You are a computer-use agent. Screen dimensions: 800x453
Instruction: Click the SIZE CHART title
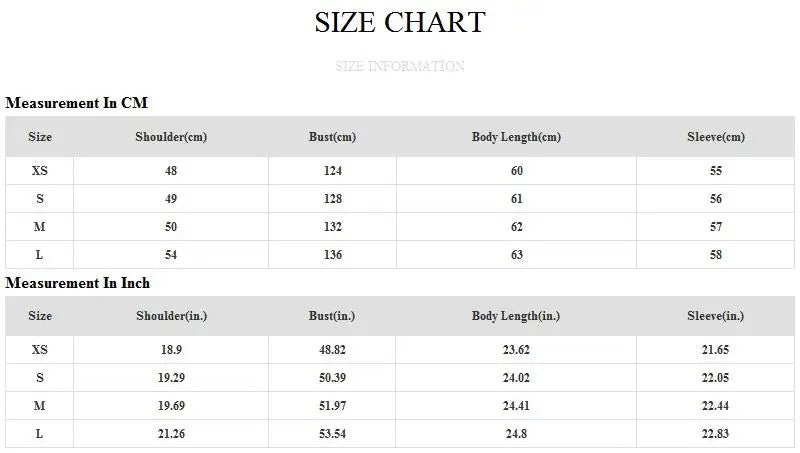coord(400,22)
